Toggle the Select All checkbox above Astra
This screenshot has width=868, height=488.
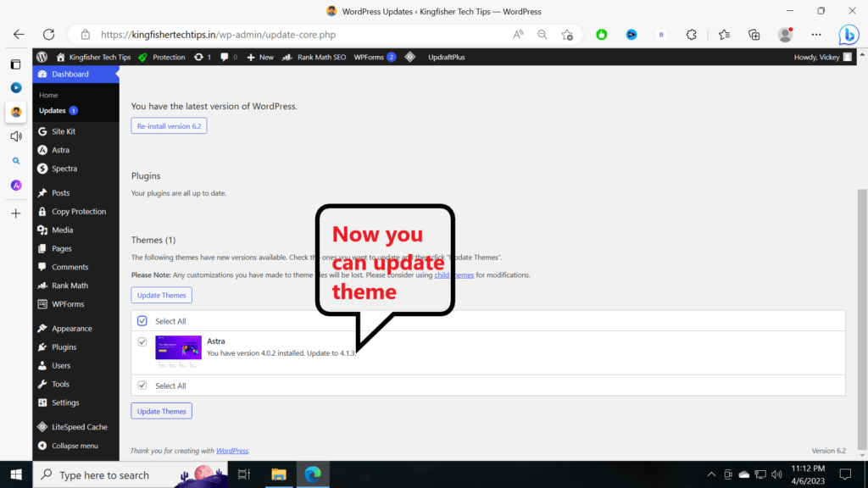click(142, 321)
